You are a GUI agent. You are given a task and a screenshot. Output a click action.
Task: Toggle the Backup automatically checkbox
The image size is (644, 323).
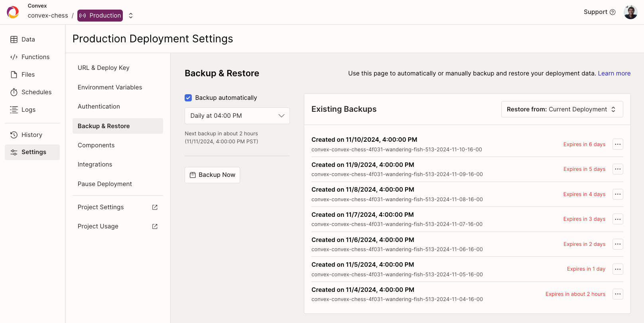[188, 98]
